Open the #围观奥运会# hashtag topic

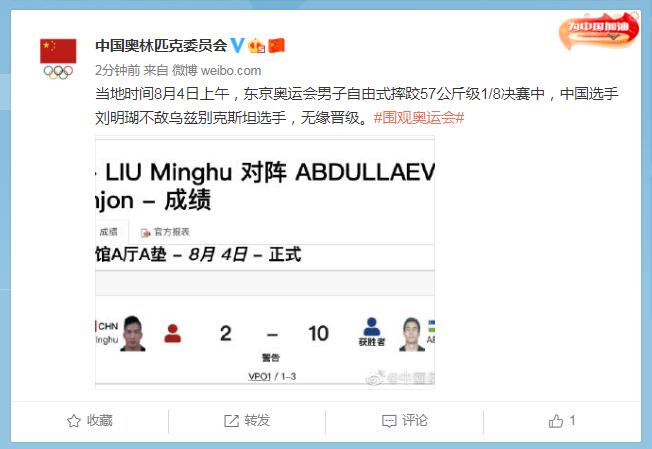click(419, 118)
